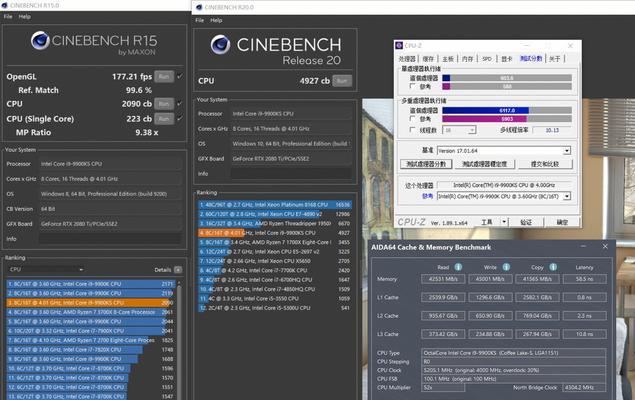Expand the 工具 dropdown arrow in CPU-Z
Image resolution: width=635 pixels, height=400 pixels.
click(504, 222)
